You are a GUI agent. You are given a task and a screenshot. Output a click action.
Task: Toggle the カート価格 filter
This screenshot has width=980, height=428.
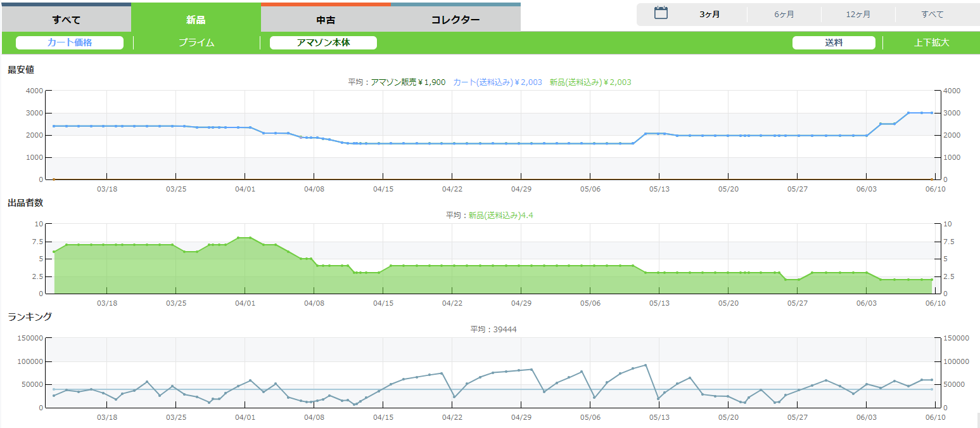70,42
